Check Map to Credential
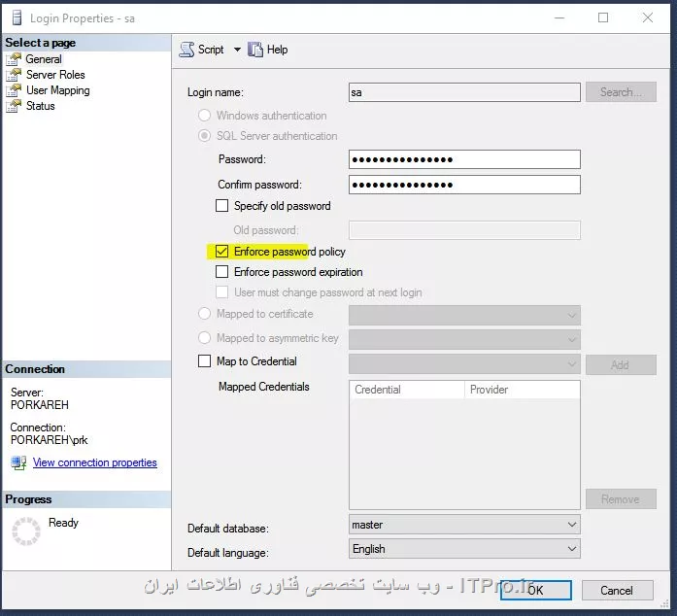Image resolution: width=677 pixels, height=616 pixels. click(x=204, y=360)
